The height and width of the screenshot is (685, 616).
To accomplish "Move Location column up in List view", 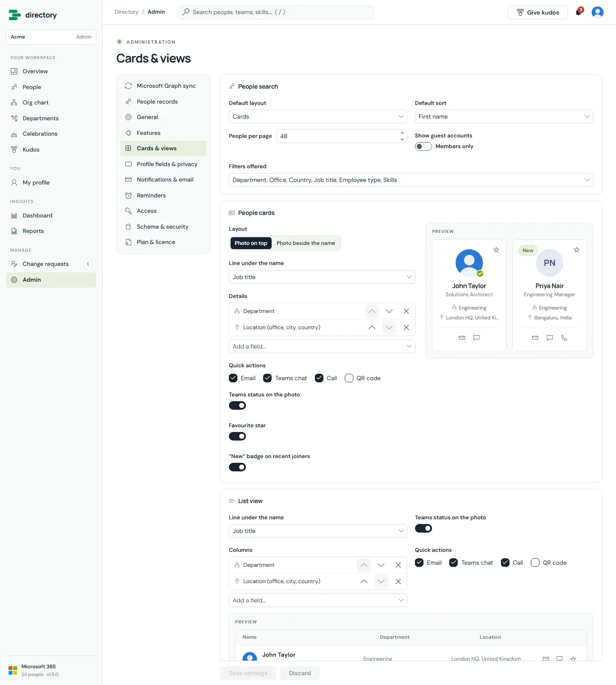I will [x=364, y=581].
